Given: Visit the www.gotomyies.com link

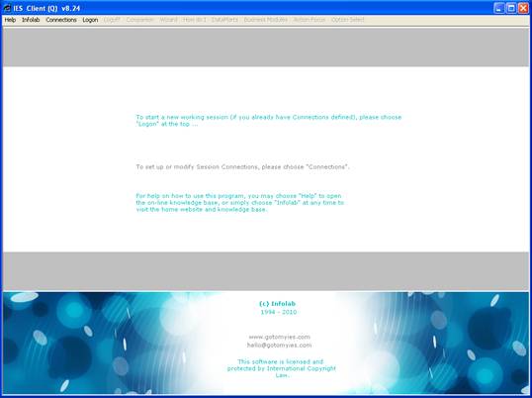Looking at the screenshot, I should pos(279,337).
